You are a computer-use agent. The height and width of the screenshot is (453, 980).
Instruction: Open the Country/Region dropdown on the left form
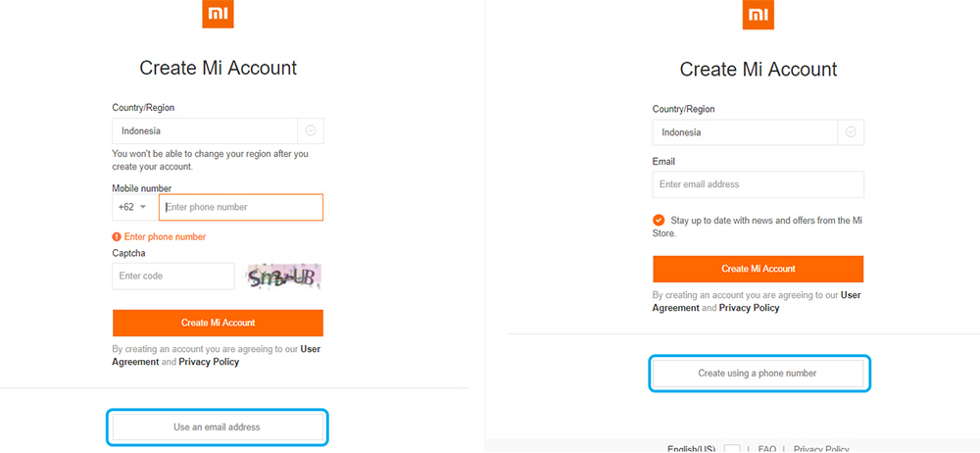[218, 131]
